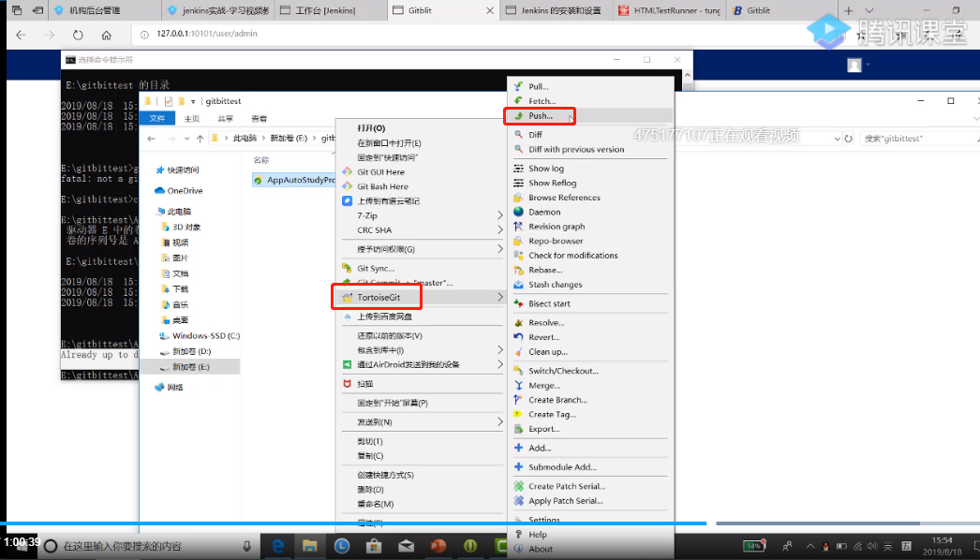The height and width of the screenshot is (560, 980).
Task: Select 新加卷 (E:) in the navigation pane
Action: pyautogui.click(x=190, y=367)
